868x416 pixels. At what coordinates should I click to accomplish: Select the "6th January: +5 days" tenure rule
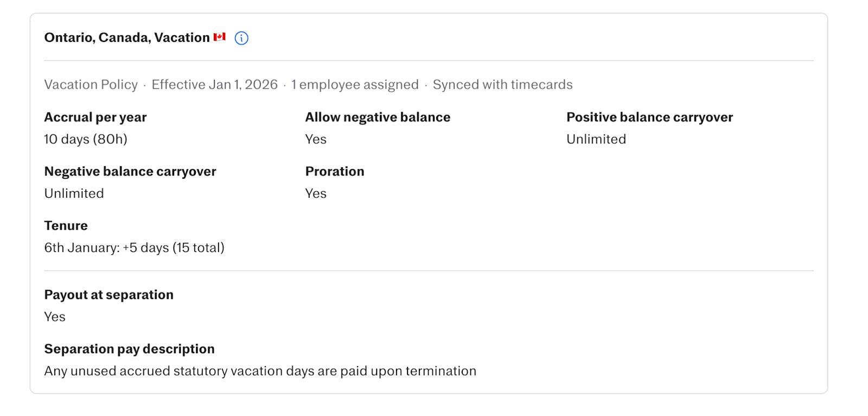coord(134,248)
